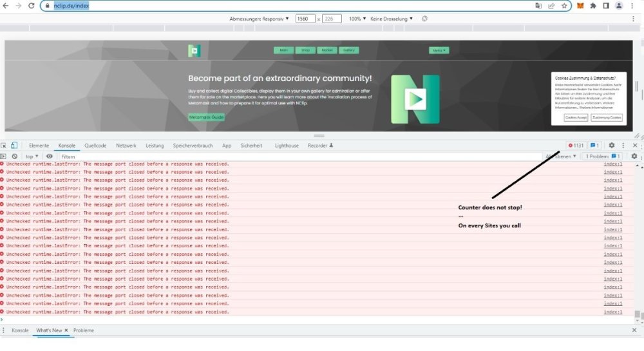Open the Alle Ebenen log level dropdown
The image size is (644, 351).
click(x=561, y=157)
